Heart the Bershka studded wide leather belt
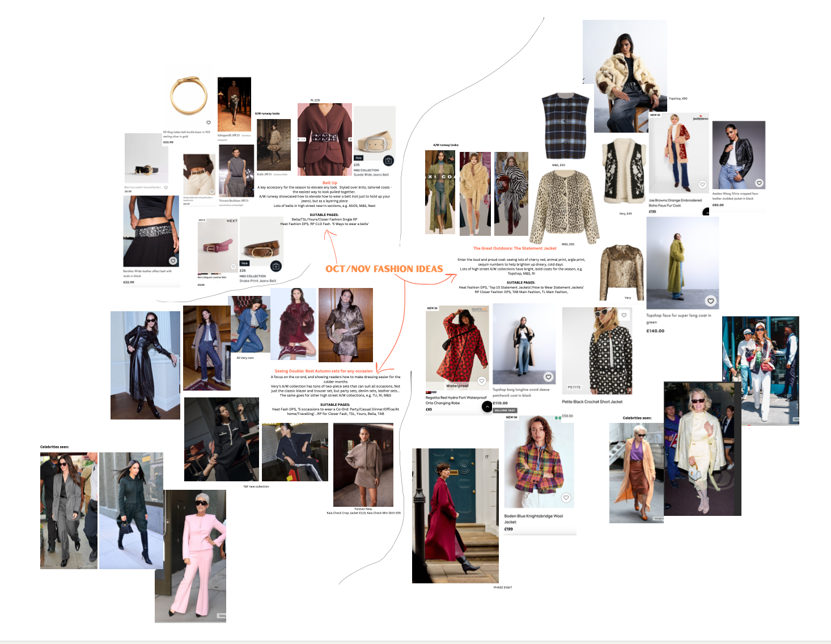This screenshot has width=831, height=644. 173,261
